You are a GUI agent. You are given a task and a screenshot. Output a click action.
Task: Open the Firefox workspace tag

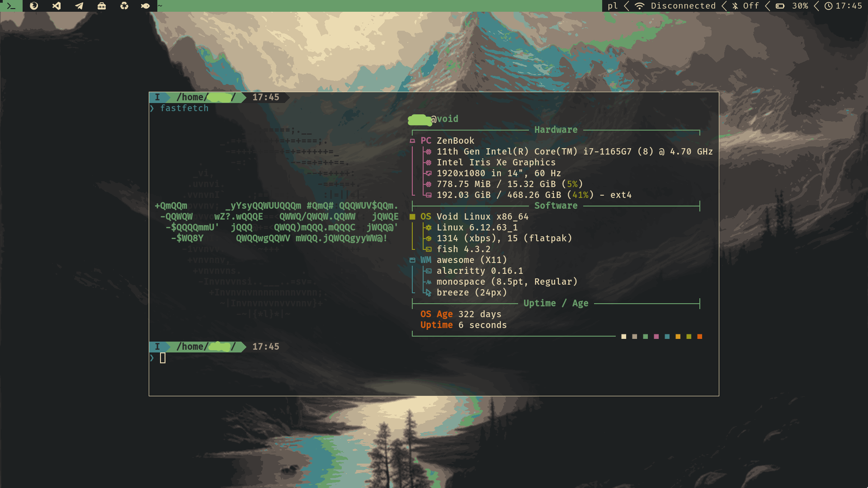coord(34,6)
